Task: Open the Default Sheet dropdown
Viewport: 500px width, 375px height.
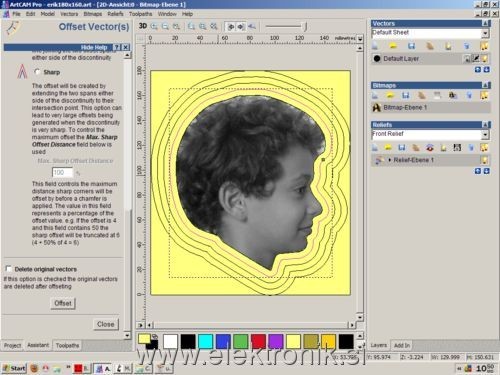Action: [x=485, y=33]
